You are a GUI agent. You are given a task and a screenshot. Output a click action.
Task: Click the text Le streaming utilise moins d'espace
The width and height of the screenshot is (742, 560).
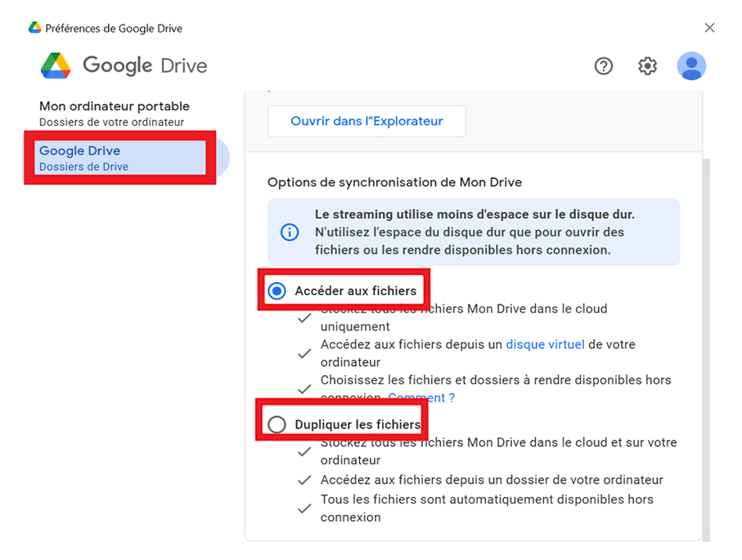(474, 214)
